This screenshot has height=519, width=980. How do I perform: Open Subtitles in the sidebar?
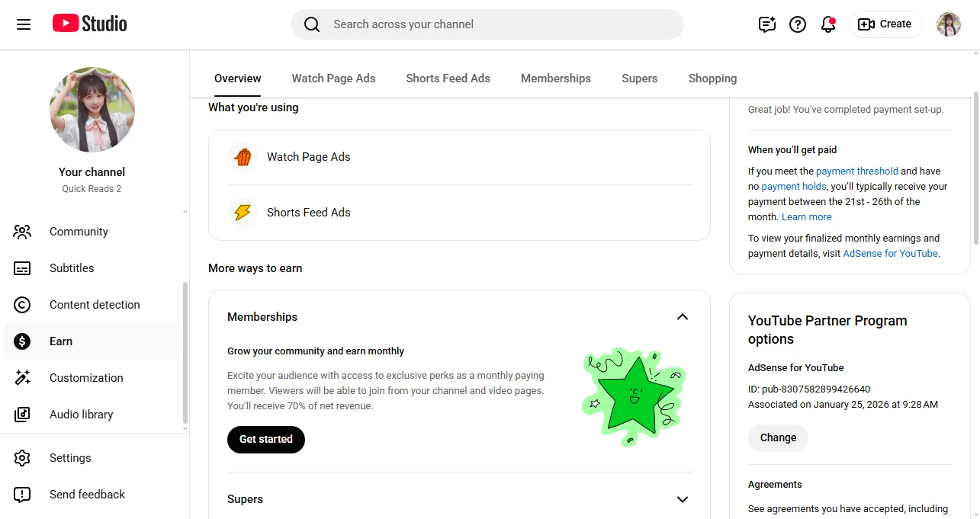[92, 268]
